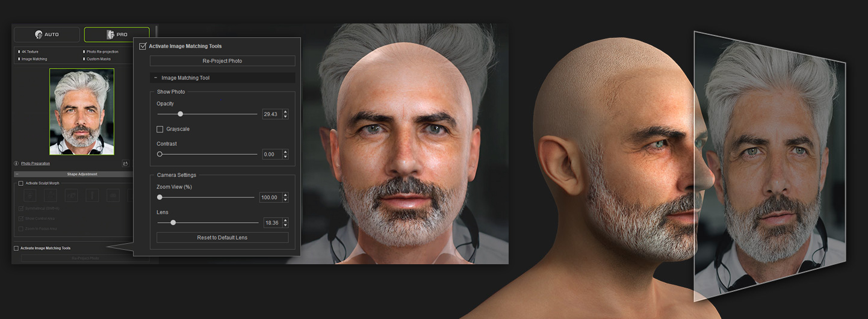Click the Re-Project Photo button in popup
The image size is (868, 319).
[x=222, y=61]
